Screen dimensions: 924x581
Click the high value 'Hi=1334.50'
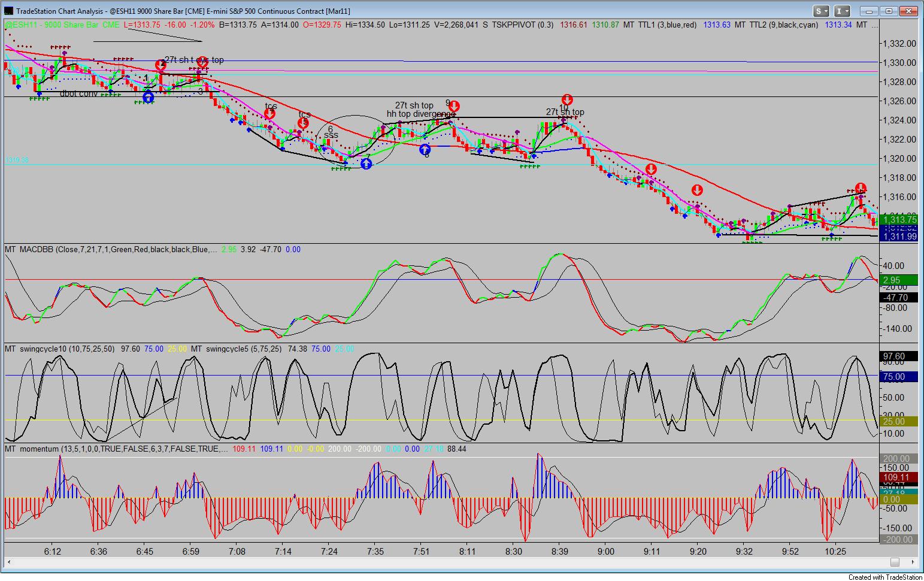(365, 25)
